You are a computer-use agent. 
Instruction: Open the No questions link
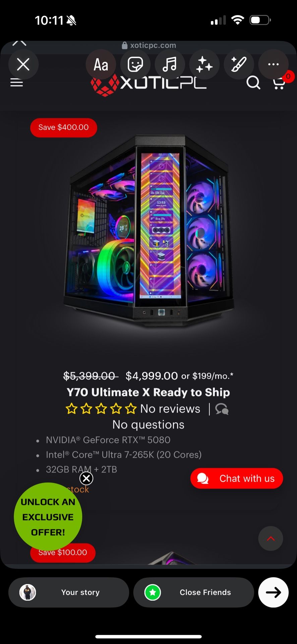coord(148,425)
